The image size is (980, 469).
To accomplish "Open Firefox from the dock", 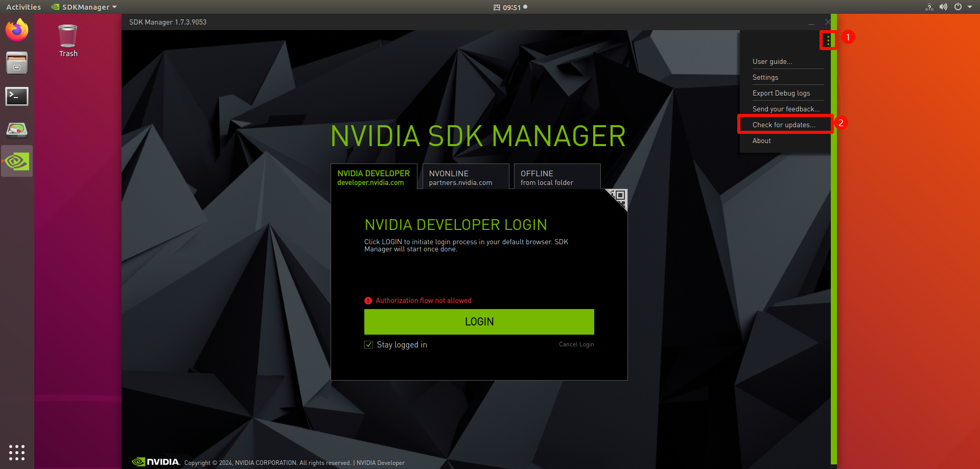I will 17,30.
